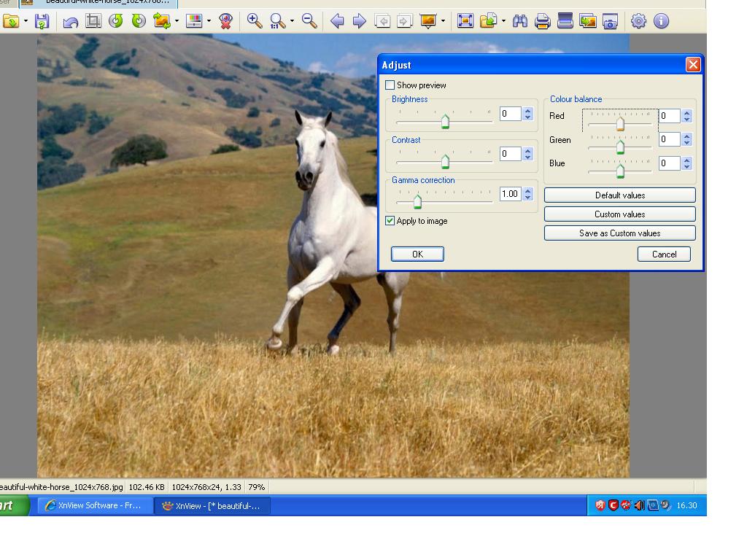Image resolution: width=747 pixels, height=560 pixels.
Task: Increase Brightness with spinner up arrow
Action: pos(527,111)
